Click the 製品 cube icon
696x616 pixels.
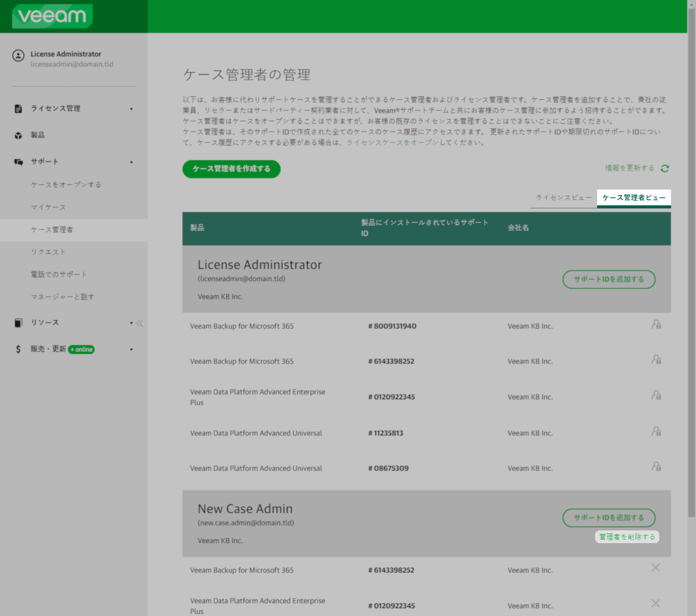click(x=18, y=136)
